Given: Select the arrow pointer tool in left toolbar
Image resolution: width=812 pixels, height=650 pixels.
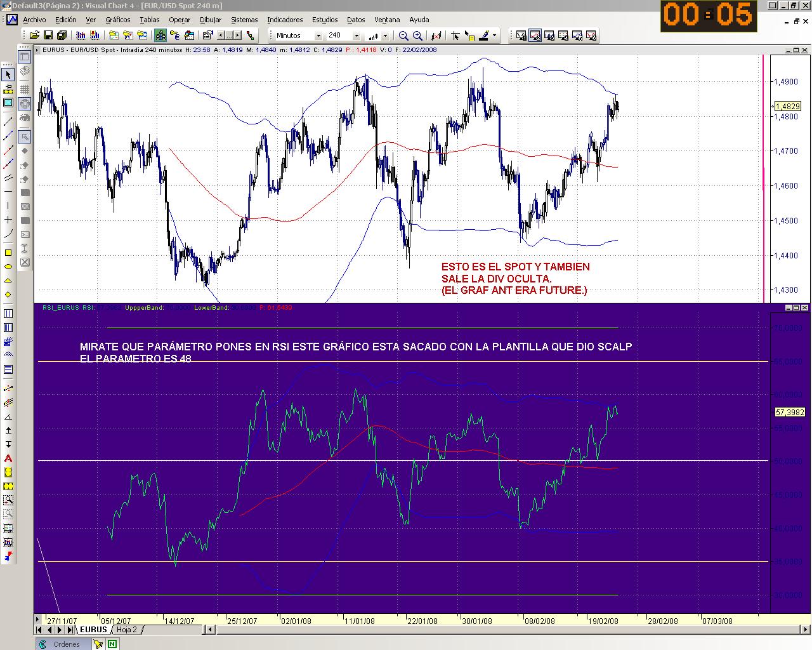Looking at the screenshot, I should click(8, 75).
